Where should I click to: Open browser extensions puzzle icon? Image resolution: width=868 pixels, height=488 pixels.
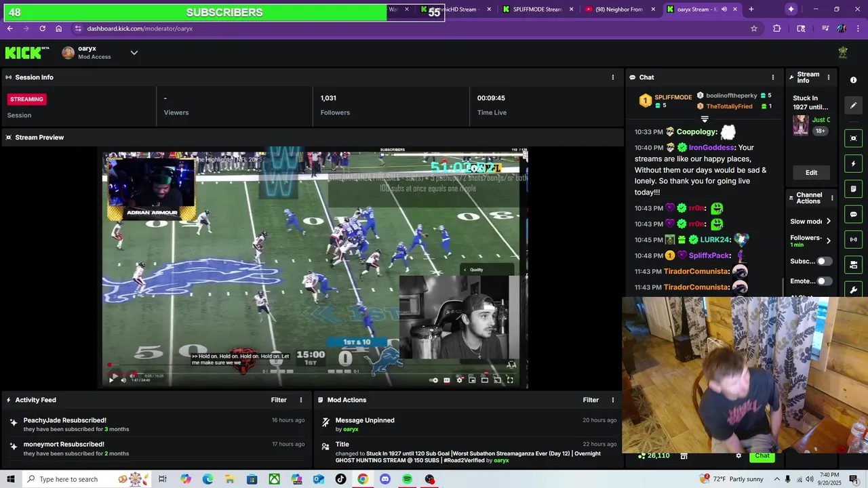777,28
